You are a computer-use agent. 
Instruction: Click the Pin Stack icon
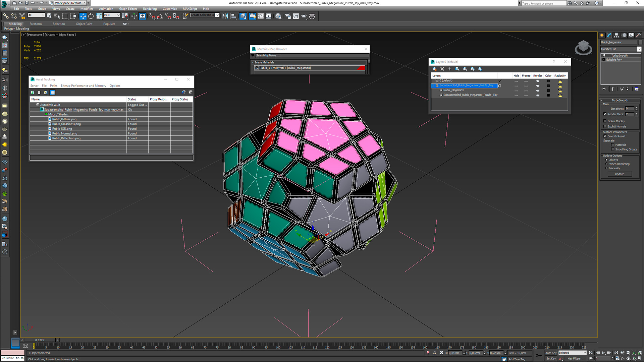(604, 89)
